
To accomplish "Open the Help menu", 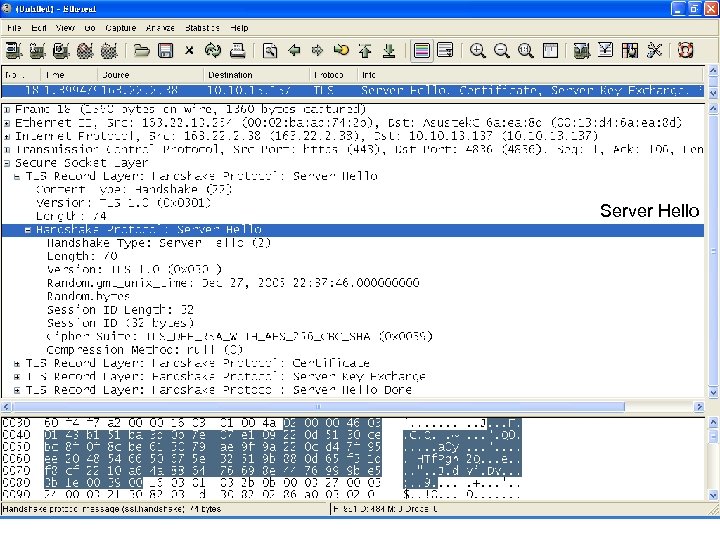I will click(239, 28).
